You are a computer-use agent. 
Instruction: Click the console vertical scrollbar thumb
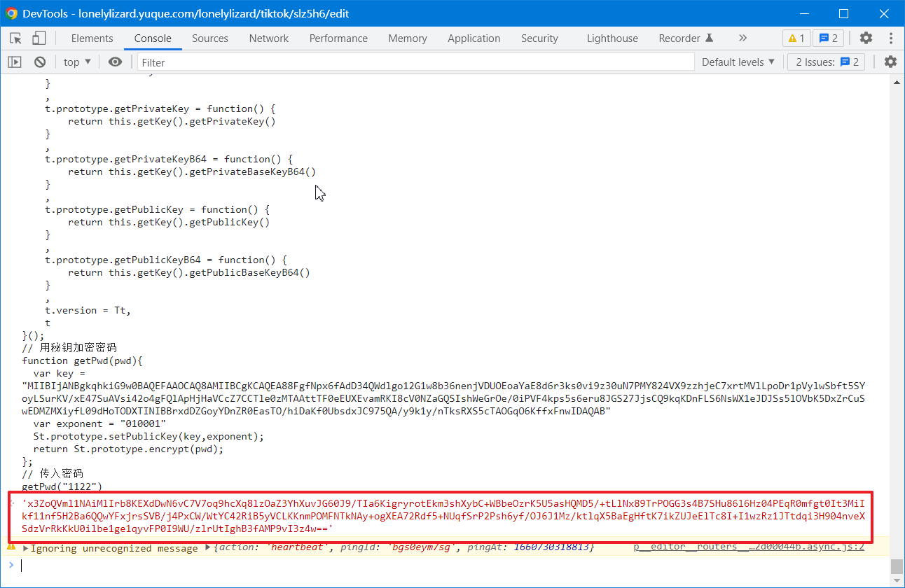point(896,566)
